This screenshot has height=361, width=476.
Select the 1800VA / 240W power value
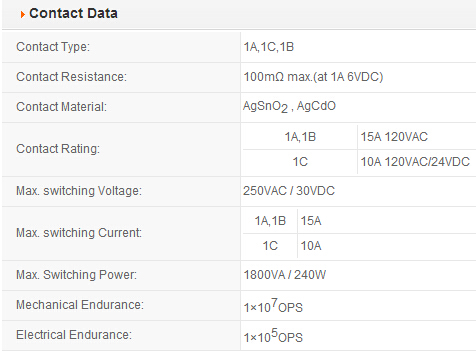tap(285, 275)
